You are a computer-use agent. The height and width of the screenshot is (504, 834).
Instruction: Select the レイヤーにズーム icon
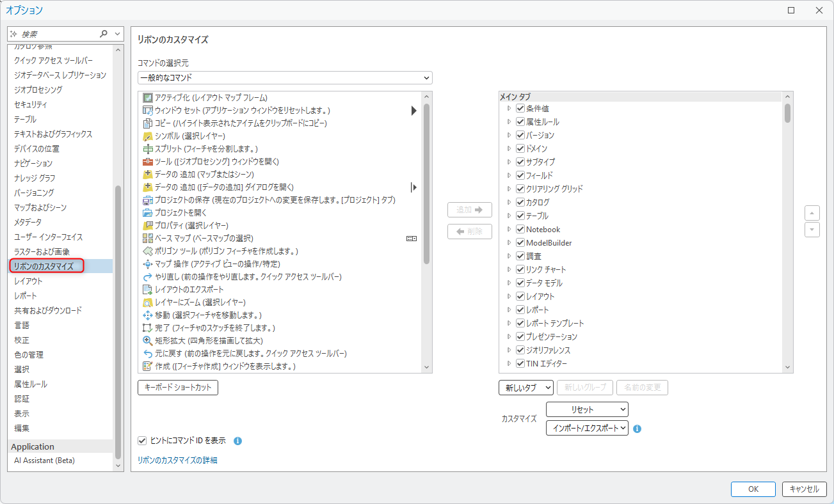pos(148,303)
